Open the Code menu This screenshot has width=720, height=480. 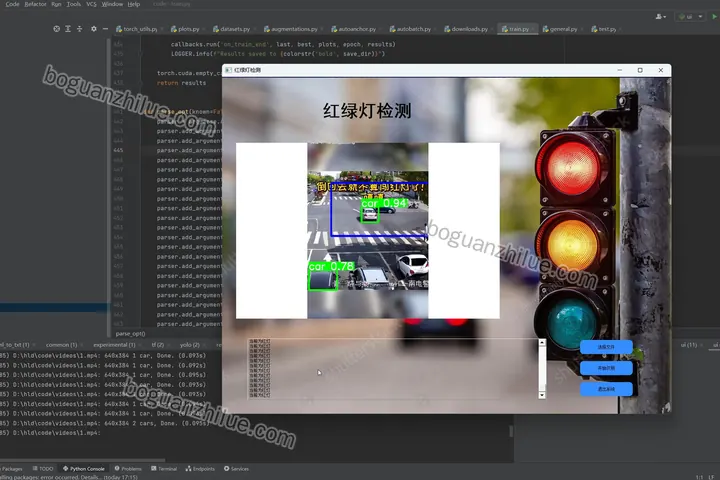click(x=12, y=4)
